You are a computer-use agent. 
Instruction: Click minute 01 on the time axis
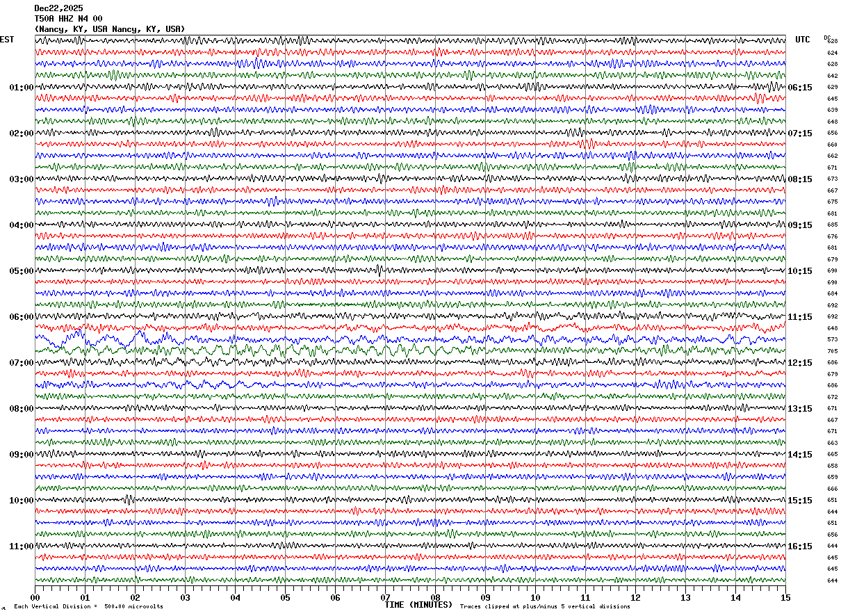(x=85, y=597)
